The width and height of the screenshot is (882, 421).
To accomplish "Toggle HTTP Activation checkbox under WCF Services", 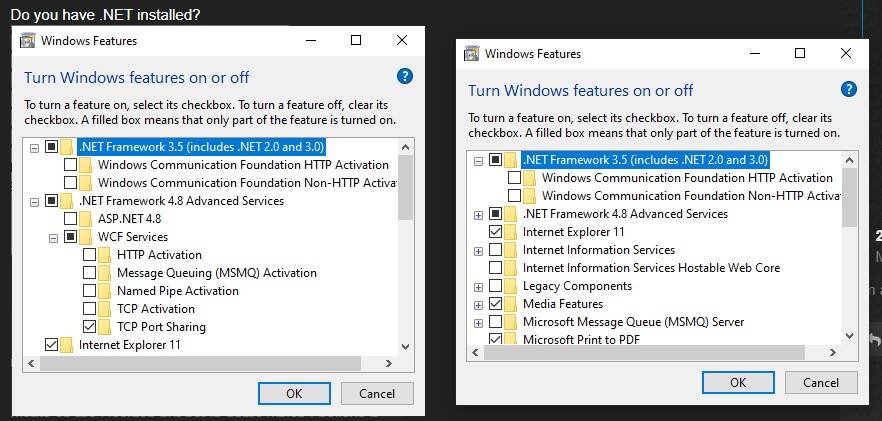I will [x=89, y=255].
